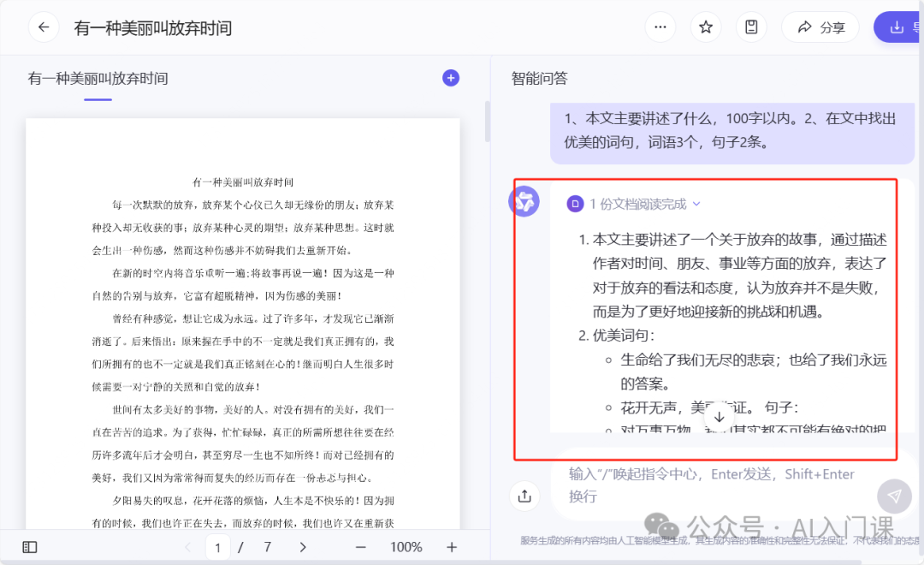Toggle the sidebar thumbnail panel
The image size is (924, 565).
(30, 547)
